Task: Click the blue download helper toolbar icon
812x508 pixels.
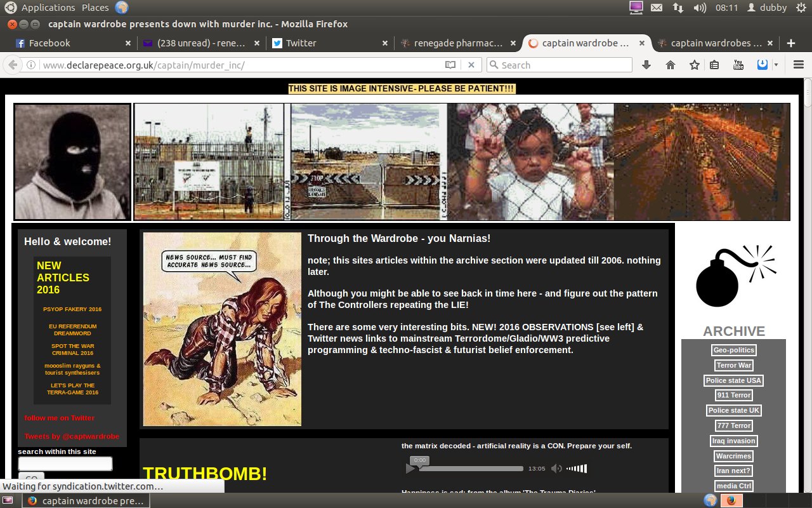Action: point(763,65)
